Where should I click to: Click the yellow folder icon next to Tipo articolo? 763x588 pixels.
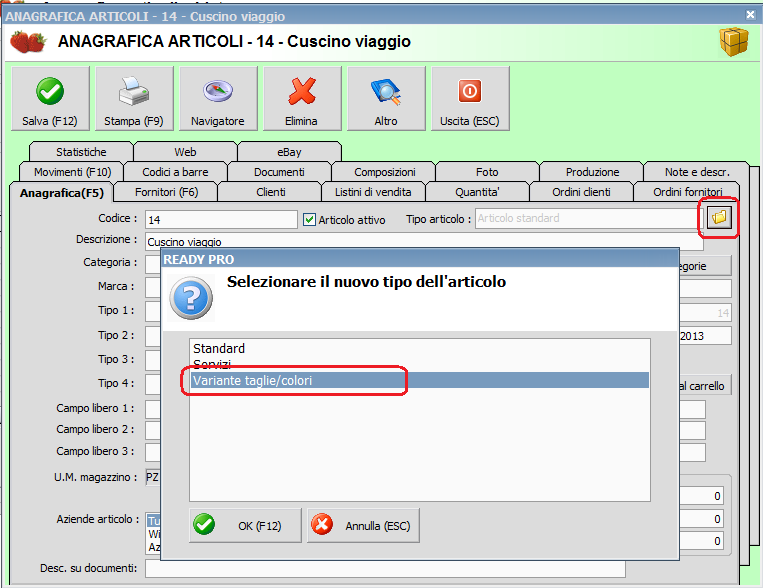click(x=719, y=218)
